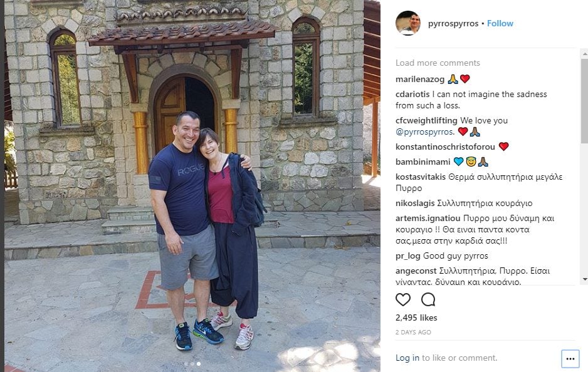Open the pyrrospyrros username link in header
This screenshot has height=372, width=588.
(453, 24)
